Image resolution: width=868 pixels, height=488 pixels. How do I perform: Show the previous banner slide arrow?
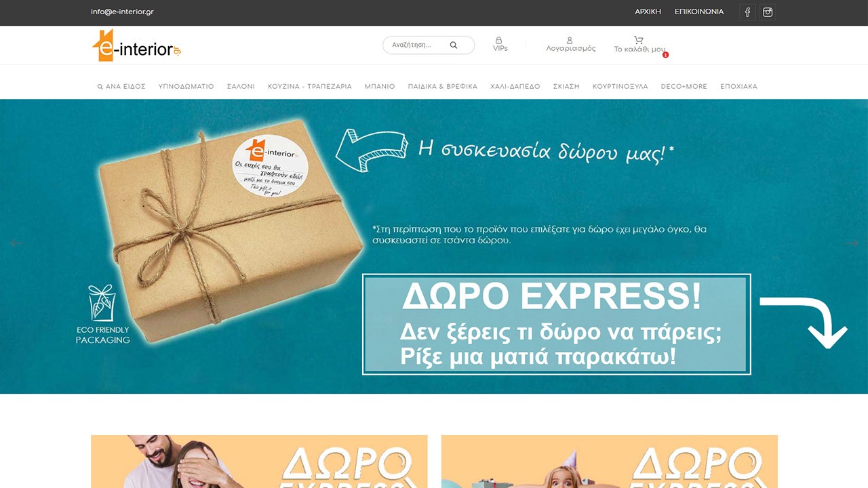click(x=16, y=243)
